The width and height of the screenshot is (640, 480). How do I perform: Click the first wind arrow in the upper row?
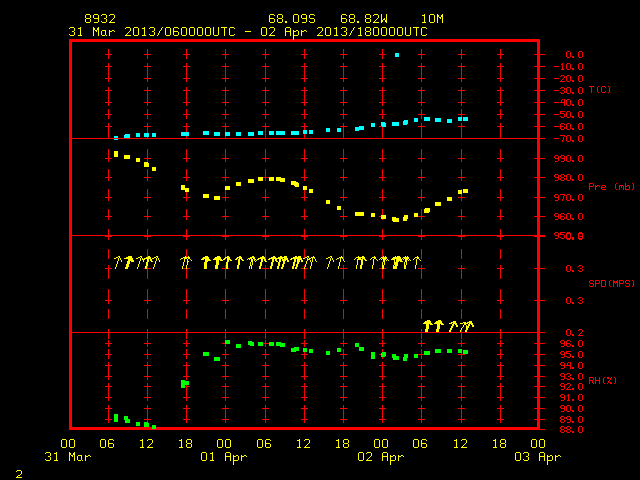(x=118, y=262)
